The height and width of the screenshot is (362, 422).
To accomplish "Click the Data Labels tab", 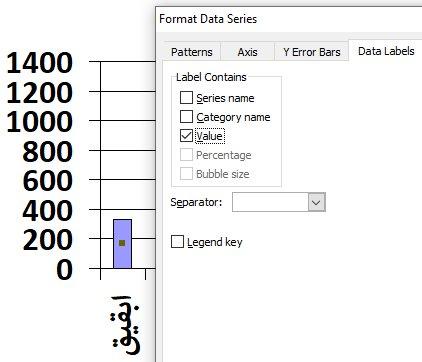I will pyautogui.click(x=386, y=51).
